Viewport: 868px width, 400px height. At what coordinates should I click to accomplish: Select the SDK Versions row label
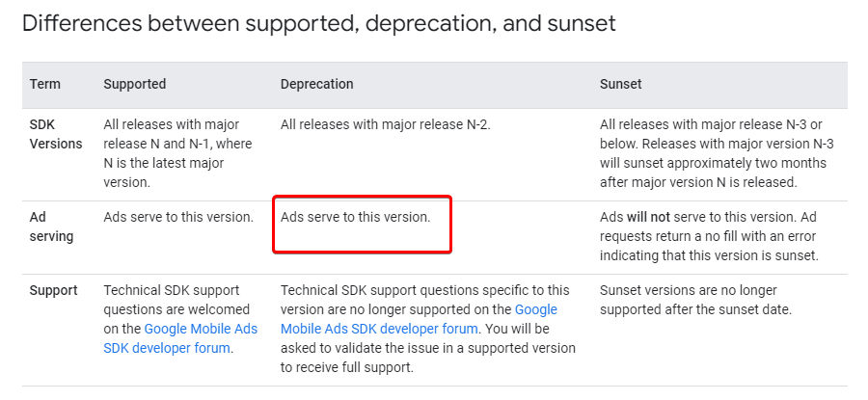pos(56,134)
